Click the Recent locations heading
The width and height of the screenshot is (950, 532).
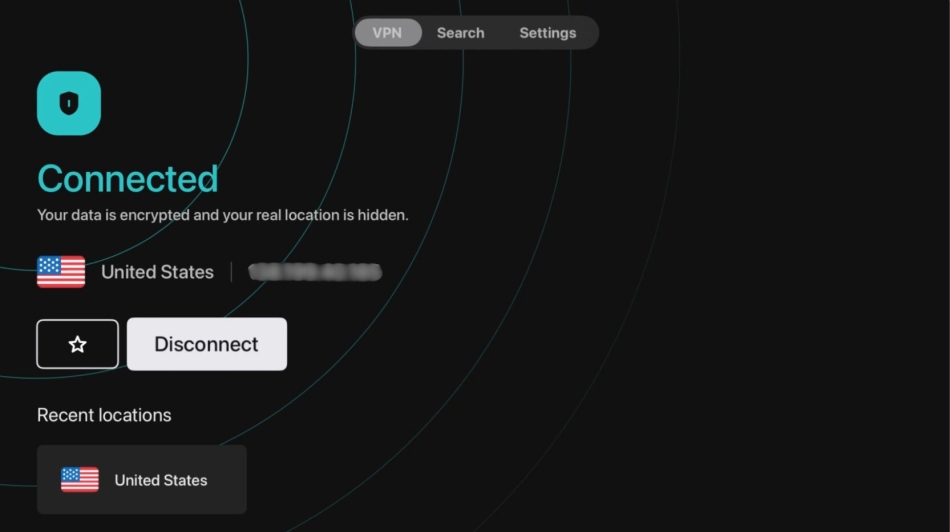104,415
